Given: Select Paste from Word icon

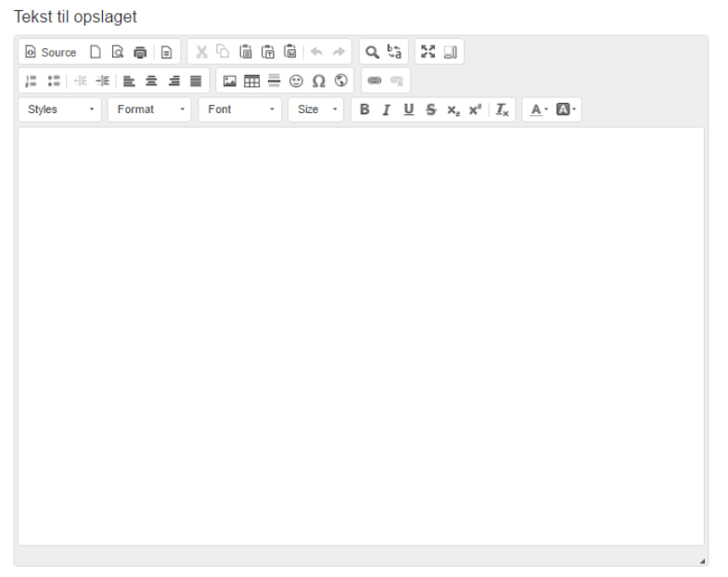Looking at the screenshot, I should point(290,52).
